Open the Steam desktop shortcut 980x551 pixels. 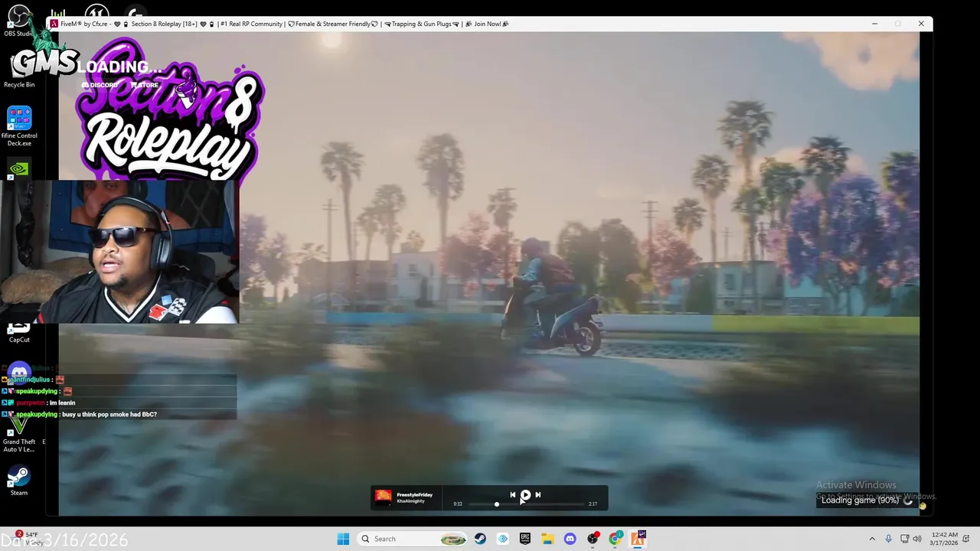(19, 481)
